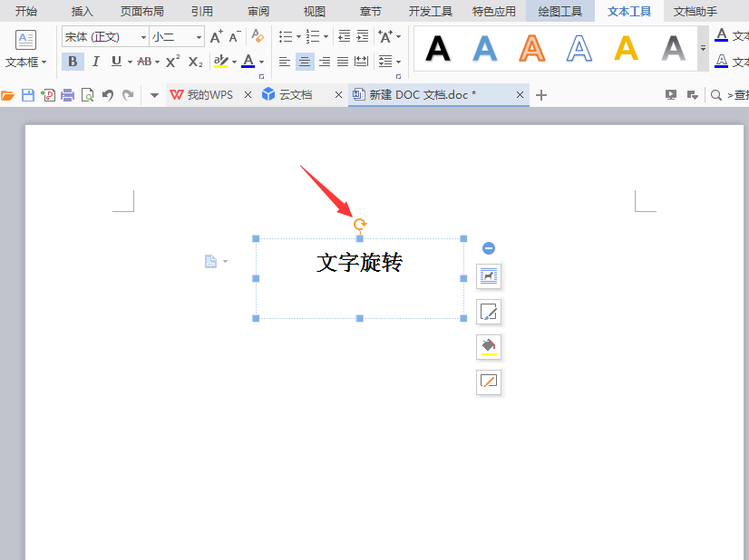Click the print icon

pyautogui.click(x=68, y=95)
